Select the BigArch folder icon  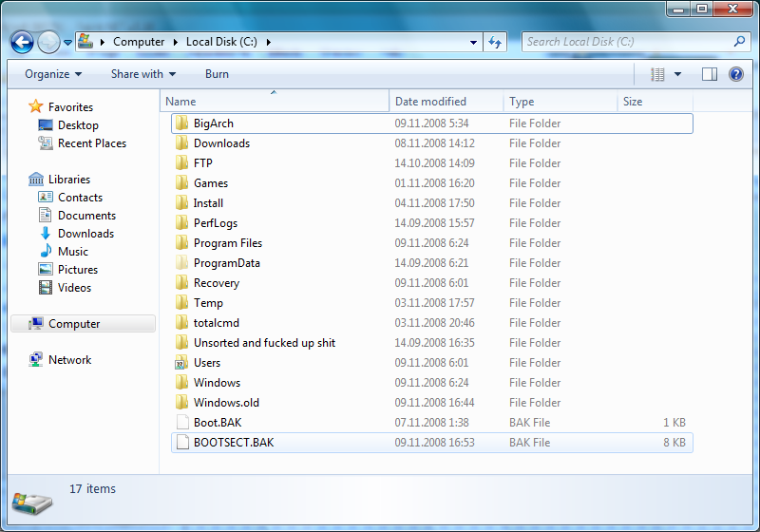coord(181,123)
